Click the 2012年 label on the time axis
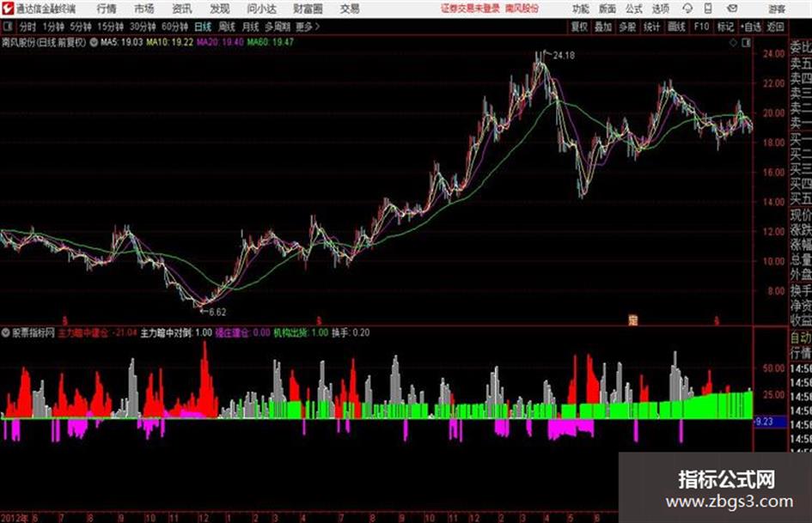Viewport: 812px width, 523px height. click(14, 517)
